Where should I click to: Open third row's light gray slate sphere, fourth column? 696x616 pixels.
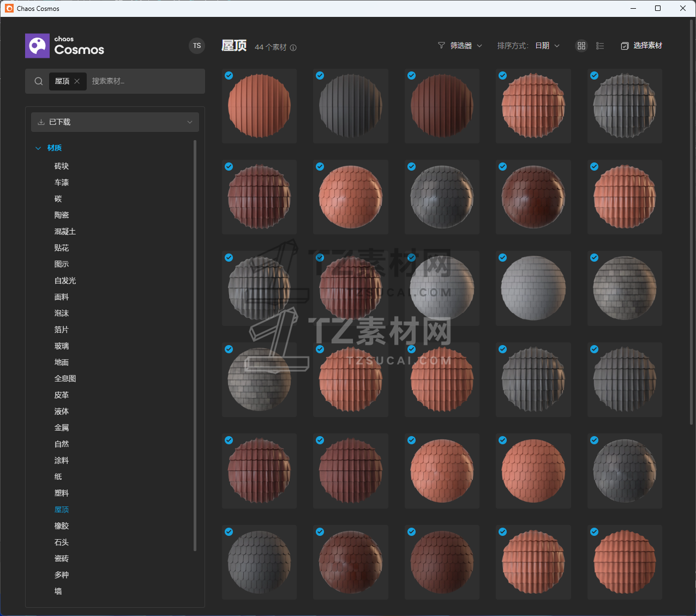tap(533, 288)
